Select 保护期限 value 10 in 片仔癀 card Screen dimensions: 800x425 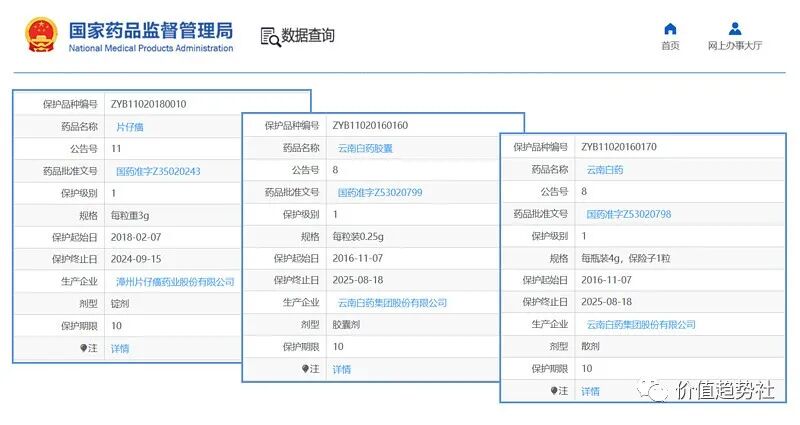tap(116, 326)
